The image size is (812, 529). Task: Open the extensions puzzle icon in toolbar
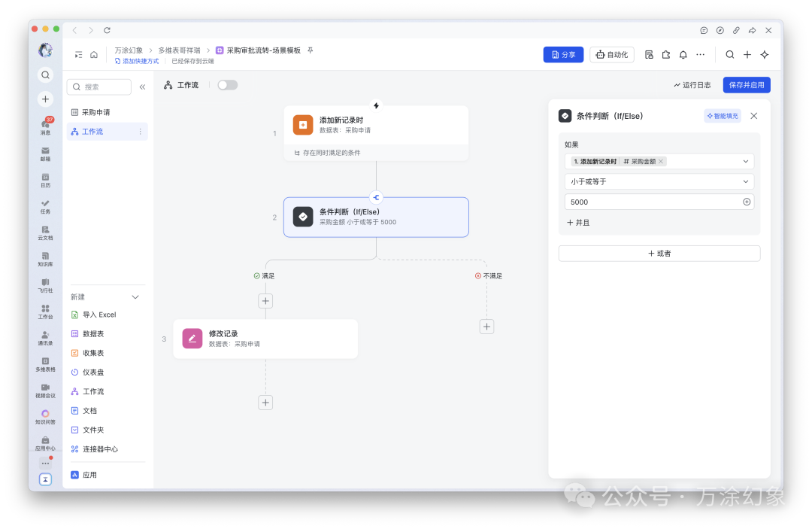click(x=666, y=54)
